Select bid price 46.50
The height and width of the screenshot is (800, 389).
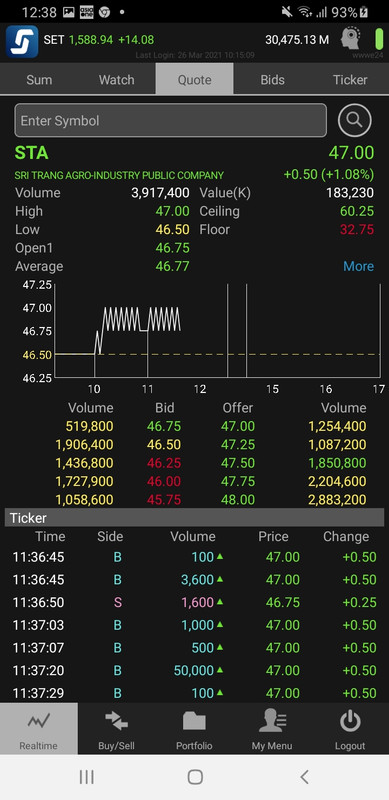[164, 444]
